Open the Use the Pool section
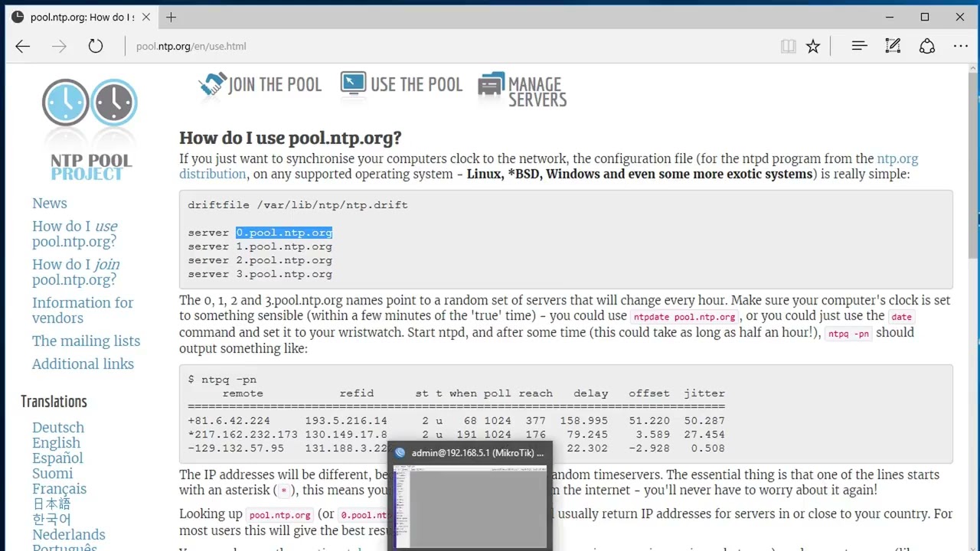This screenshot has width=980, height=551. click(401, 85)
